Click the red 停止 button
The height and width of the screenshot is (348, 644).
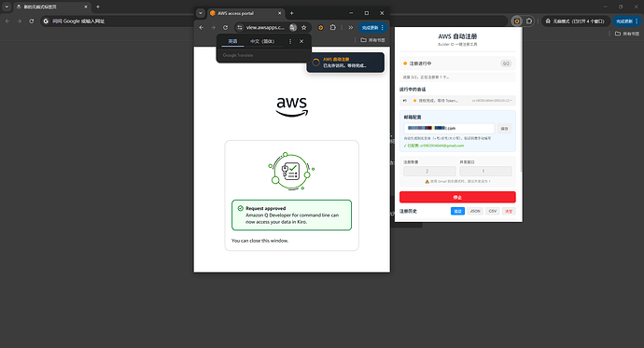tap(457, 197)
